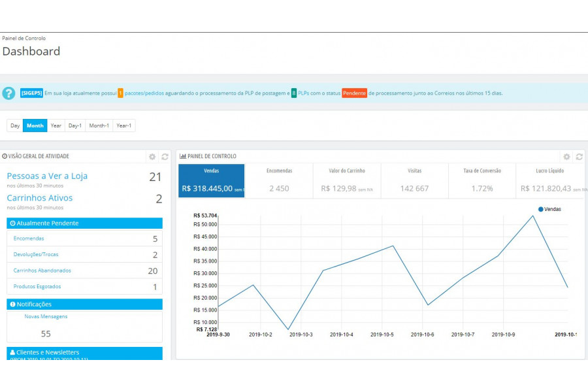Image resolution: width=588 pixels, height=392 pixels.
Task: Click the Carrinhos Abandonados count of 20
Action: click(x=153, y=271)
